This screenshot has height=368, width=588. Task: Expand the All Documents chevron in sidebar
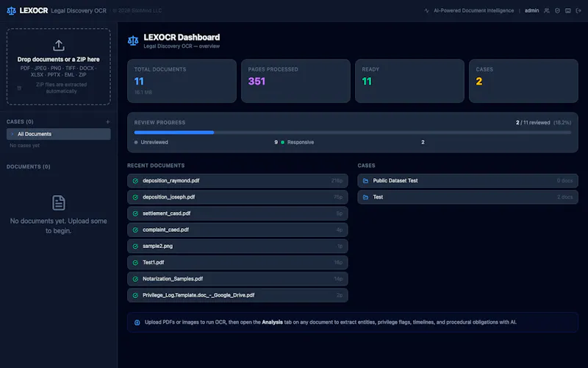(12, 134)
